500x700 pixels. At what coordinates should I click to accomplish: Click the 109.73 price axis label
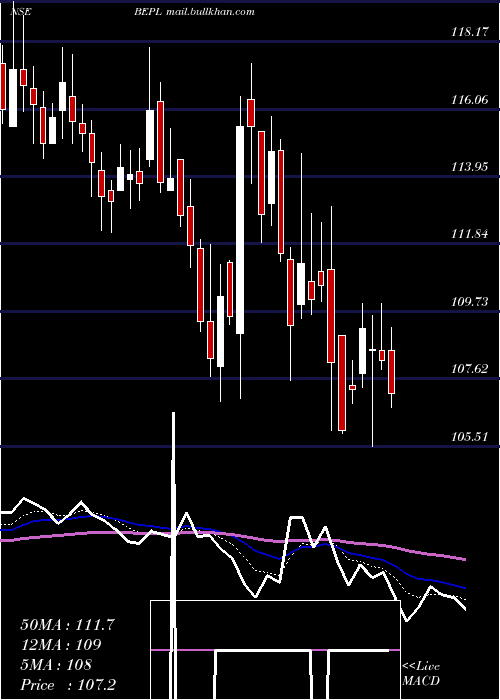[470, 302]
